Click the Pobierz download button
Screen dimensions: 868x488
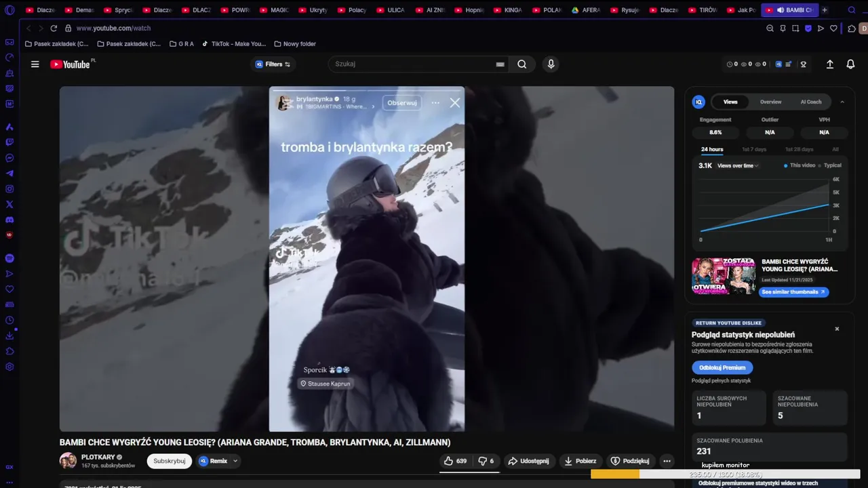580,461
